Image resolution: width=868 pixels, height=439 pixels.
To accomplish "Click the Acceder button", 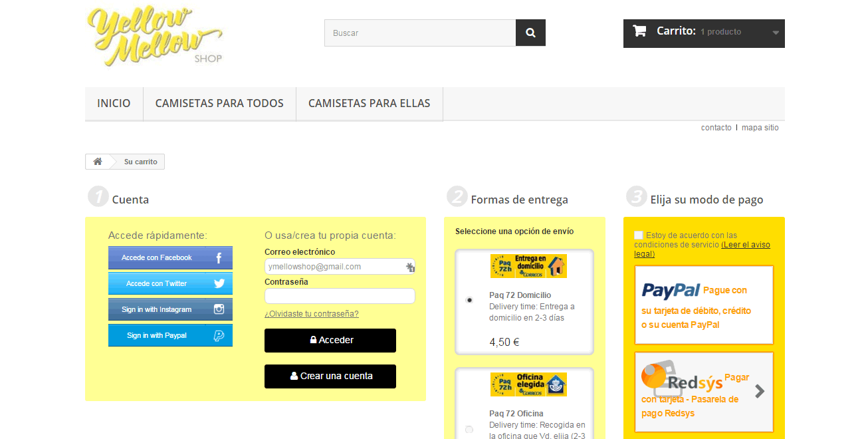I will click(x=330, y=341).
